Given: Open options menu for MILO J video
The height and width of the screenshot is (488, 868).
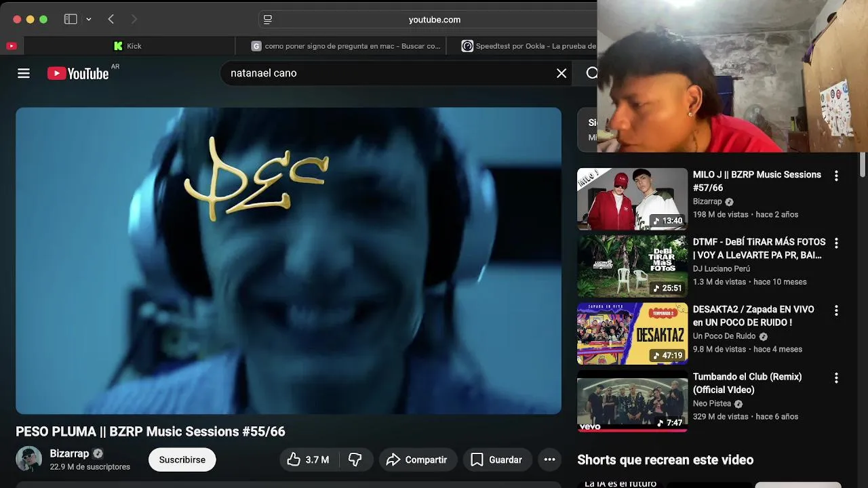Looking at the screenshot, I should pyautogui.click(x=836, y=176).
